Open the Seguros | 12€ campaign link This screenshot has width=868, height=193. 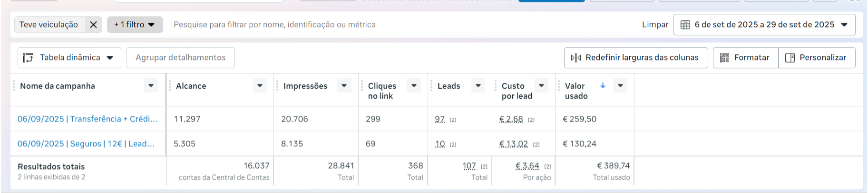pos(86,144)
